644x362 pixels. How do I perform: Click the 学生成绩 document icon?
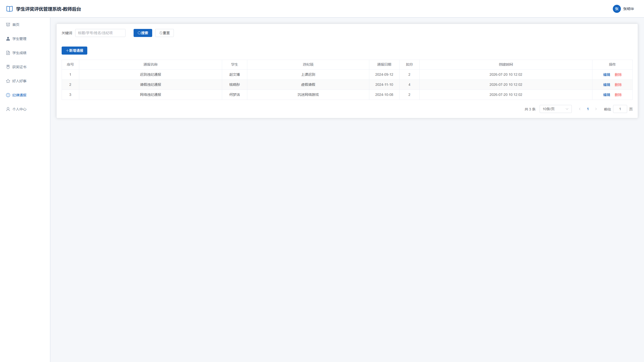pyautogui.click(x=8, y=53)
